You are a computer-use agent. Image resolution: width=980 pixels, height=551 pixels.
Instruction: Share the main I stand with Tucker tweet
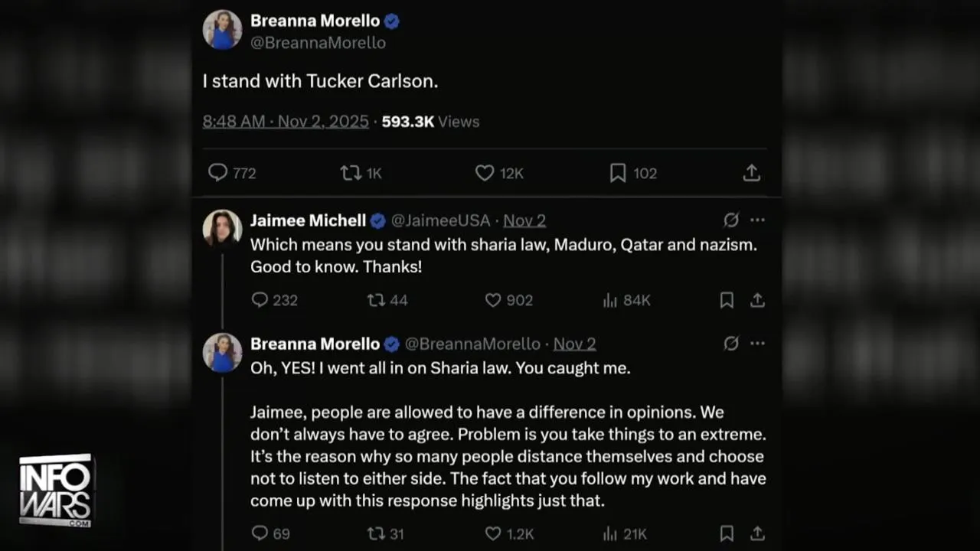point(752,173)
